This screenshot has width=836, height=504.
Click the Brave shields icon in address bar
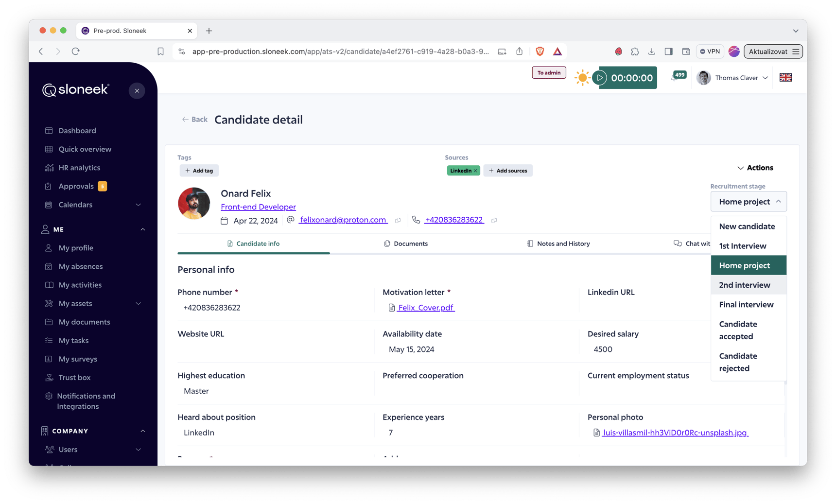[x=540, y=52]
